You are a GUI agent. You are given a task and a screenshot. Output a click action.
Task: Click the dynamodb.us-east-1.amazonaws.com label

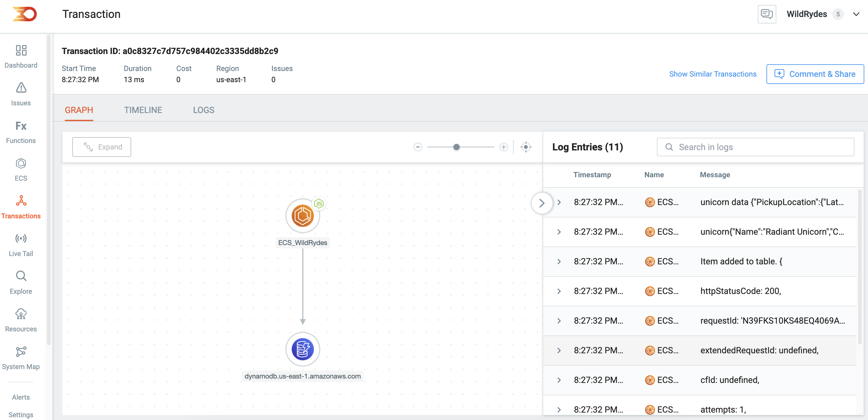click(x=303, y=376)
